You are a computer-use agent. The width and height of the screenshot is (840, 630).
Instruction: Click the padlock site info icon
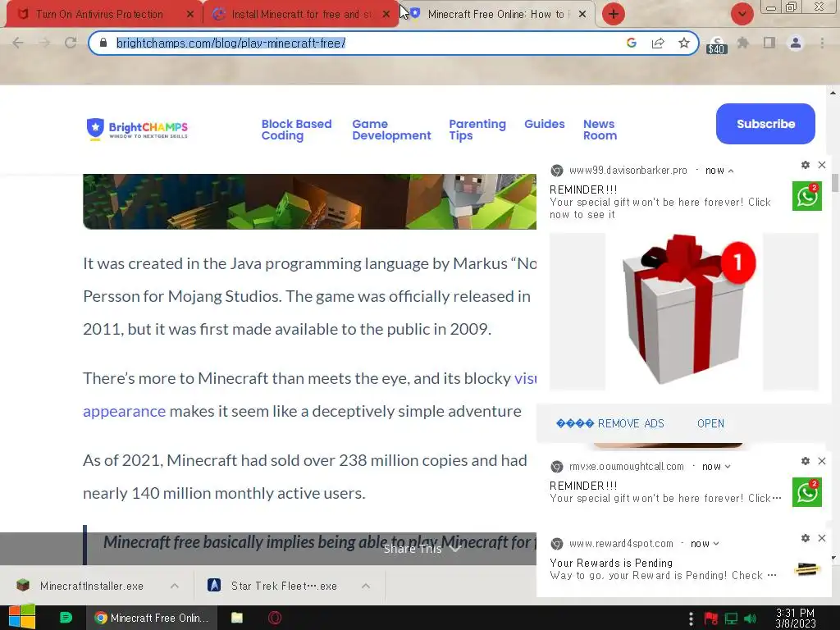click(104, 43)
